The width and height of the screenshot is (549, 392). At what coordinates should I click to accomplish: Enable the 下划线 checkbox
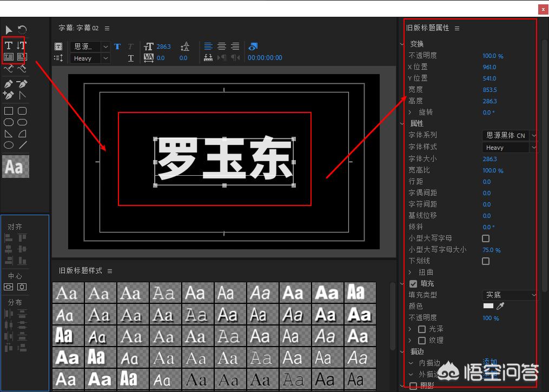[485, 261]
